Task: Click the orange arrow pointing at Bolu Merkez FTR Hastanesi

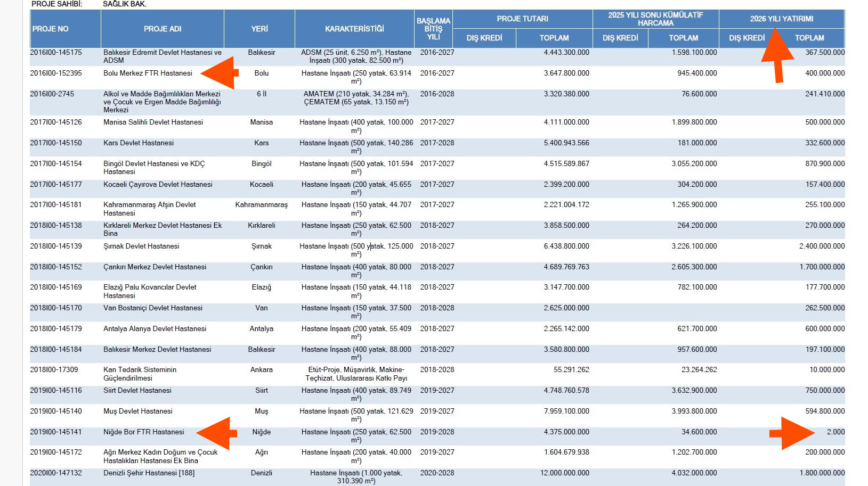Action: point(221,73)
